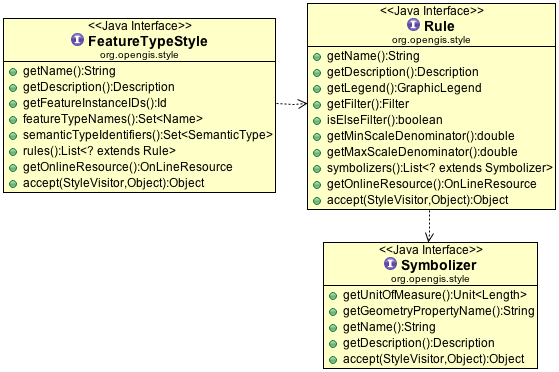Click the featureTypeNames():Set<Name> method
Viewport: 559px width, 372px height.
(x=113, y=119)
